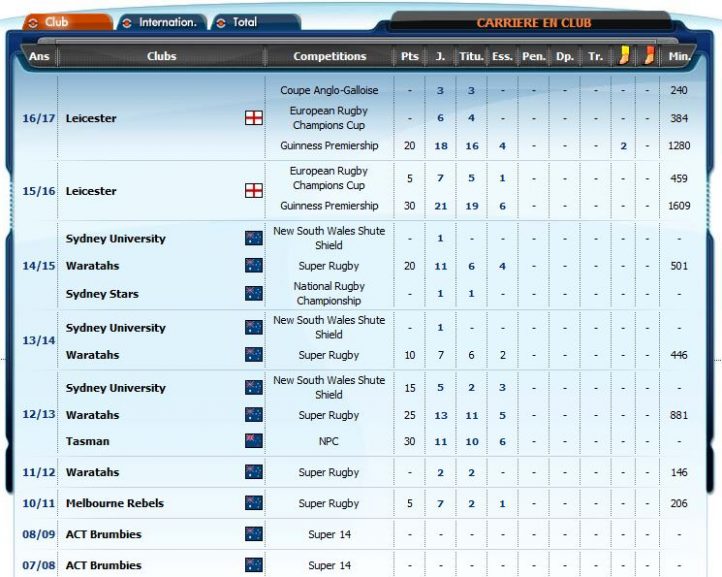This screenshot has height=577, width=722.
Task: Click Australia flag beside 12/13 Waratahs
Action: 254,414
